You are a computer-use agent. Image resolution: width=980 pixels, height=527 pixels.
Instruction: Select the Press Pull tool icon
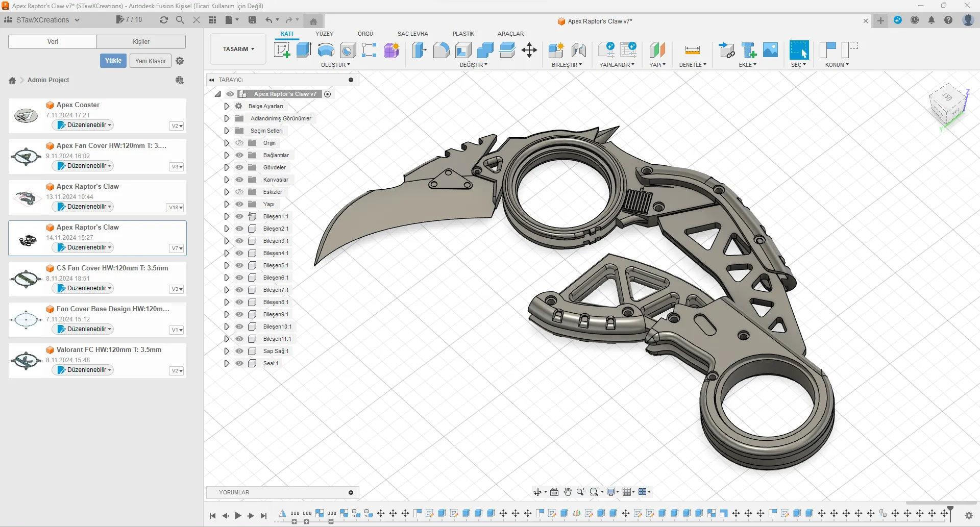coord(419,50)
